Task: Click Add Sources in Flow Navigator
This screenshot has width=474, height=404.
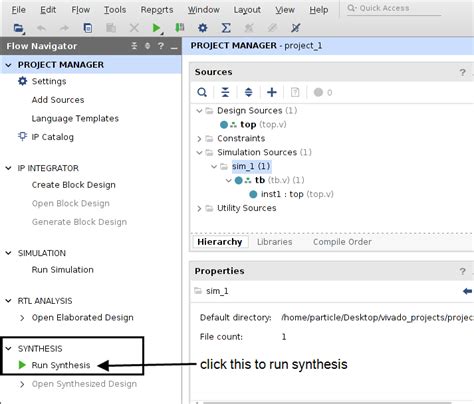Action: point(58,100)
